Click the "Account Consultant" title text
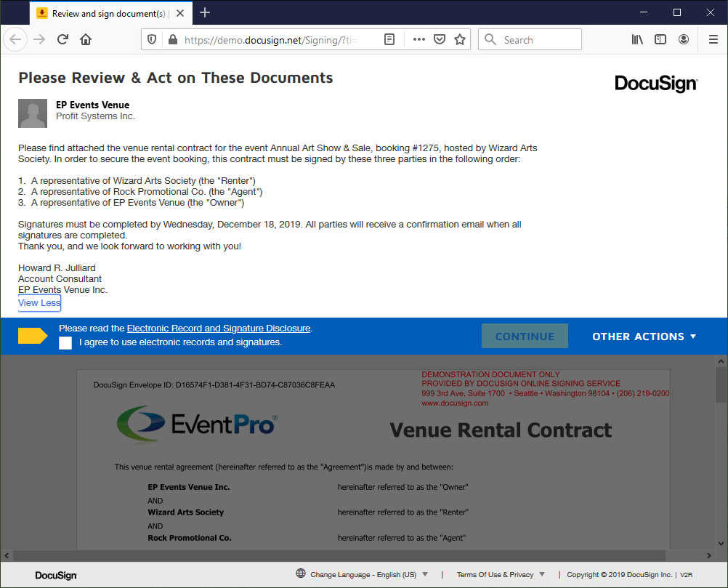The height and width of the screenshot is (588, 728). 60,278
